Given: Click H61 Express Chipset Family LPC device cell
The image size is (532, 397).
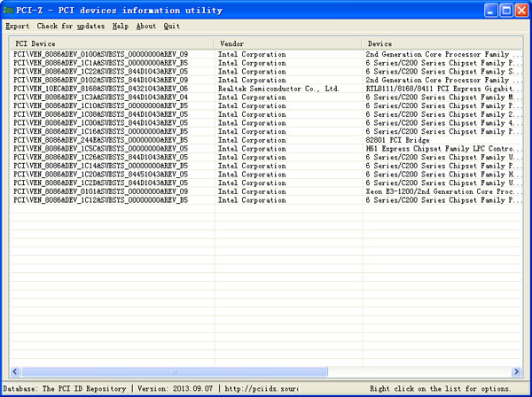Looking at the screenshot, I should point(443,149).
